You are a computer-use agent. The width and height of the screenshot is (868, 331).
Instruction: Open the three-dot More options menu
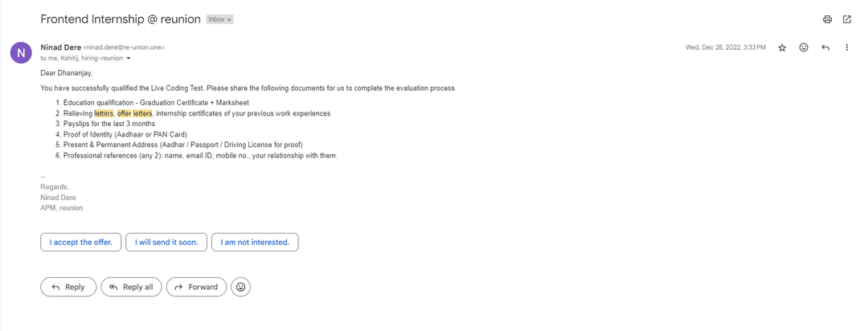pos(846,47)
